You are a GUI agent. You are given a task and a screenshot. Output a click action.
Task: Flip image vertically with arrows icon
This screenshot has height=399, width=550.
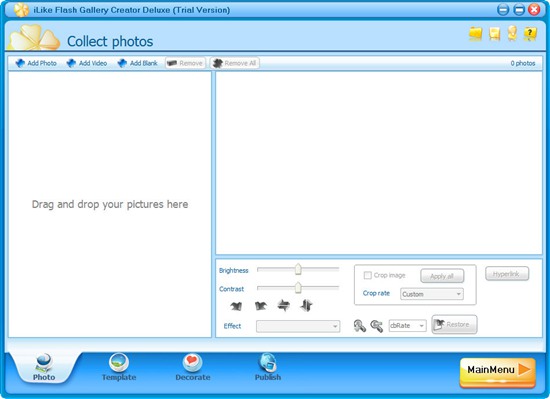tap(306, 305)
